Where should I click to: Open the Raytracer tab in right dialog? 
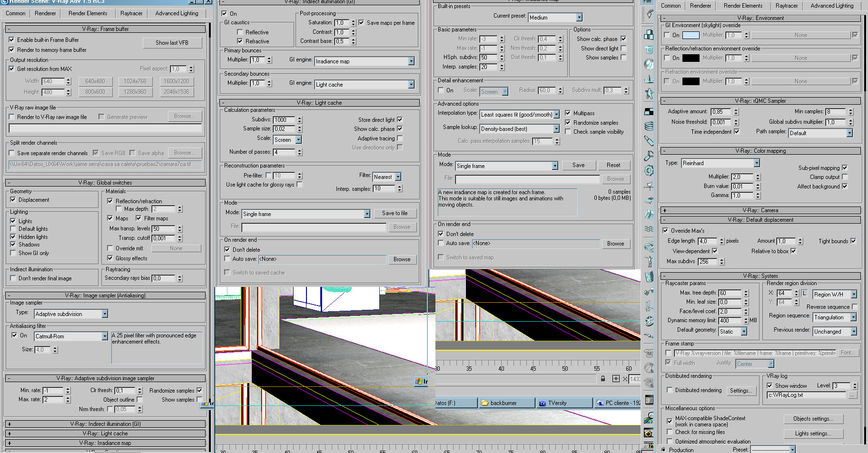click(787, 6)
